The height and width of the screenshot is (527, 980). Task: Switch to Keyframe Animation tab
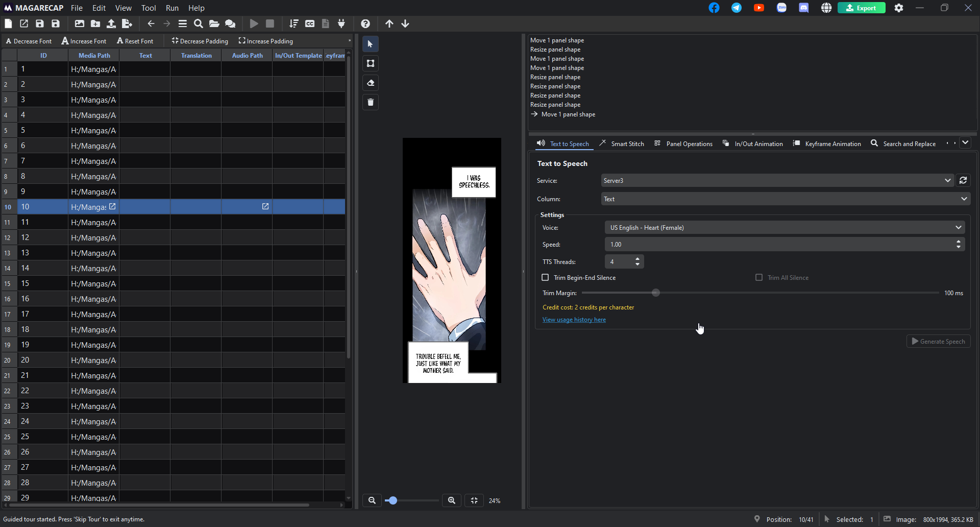[x=827, y=143]
